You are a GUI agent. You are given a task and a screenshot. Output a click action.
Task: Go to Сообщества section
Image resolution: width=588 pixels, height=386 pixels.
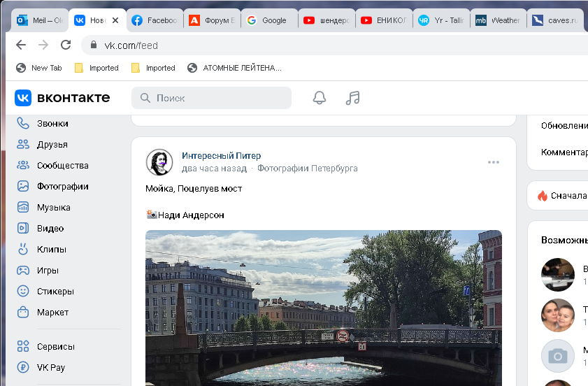click(x=62, y=166)
